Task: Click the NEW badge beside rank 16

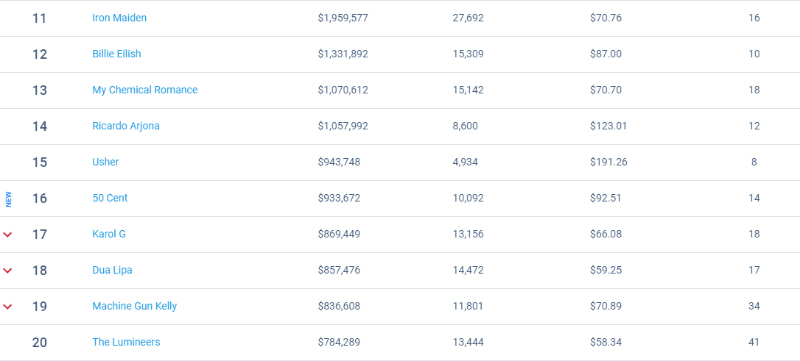Action: coord(8,199)
